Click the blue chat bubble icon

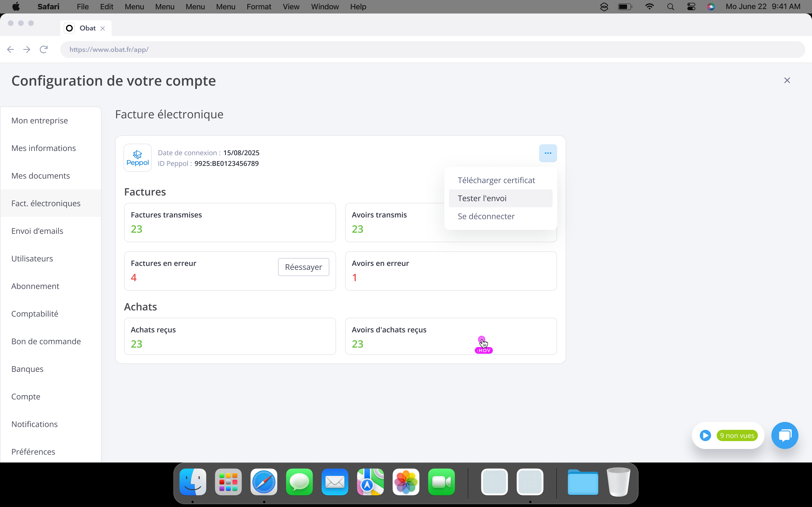[784, 435]
